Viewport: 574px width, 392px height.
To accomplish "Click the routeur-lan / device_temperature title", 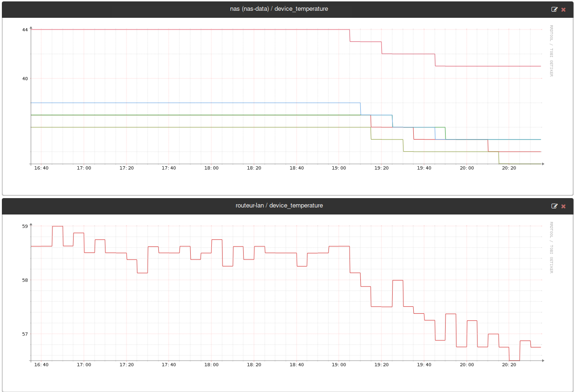I will coord(279,206).
